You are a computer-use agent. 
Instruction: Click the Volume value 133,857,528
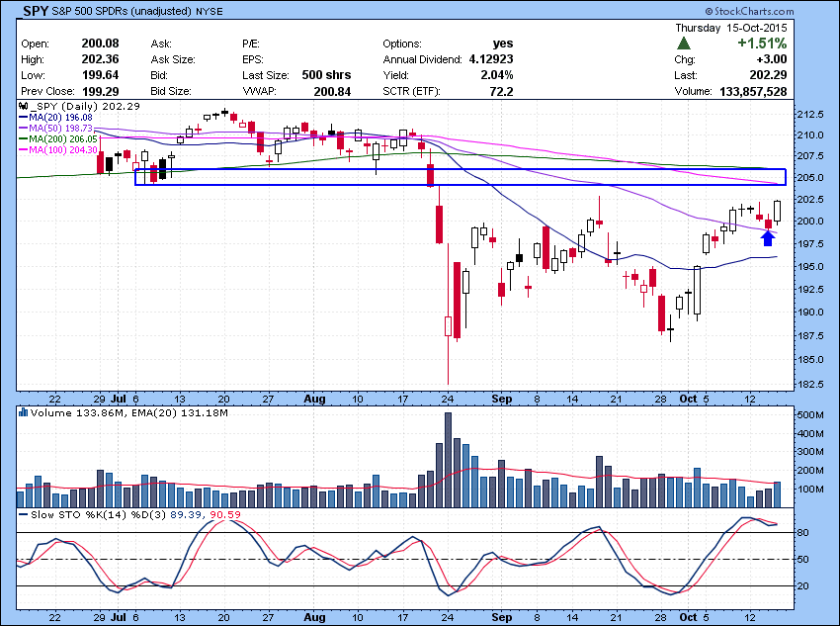(753, 92)
